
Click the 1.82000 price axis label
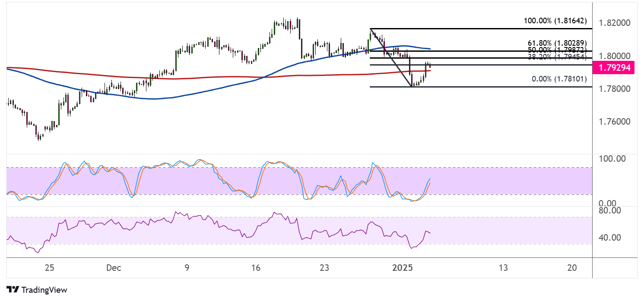pos(614,23)
